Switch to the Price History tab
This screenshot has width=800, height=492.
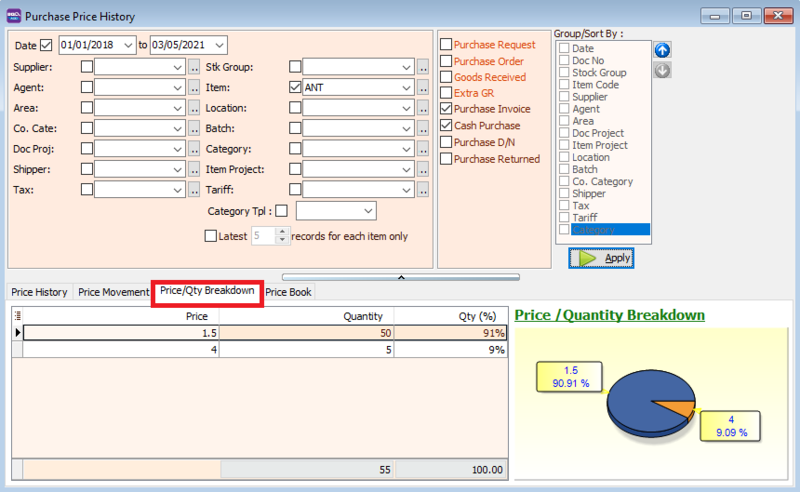point(39,292)
